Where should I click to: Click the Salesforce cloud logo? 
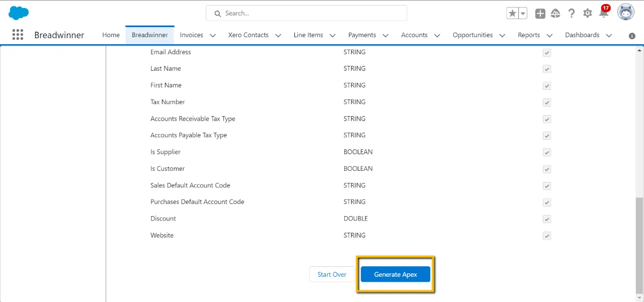click(19, 13)
